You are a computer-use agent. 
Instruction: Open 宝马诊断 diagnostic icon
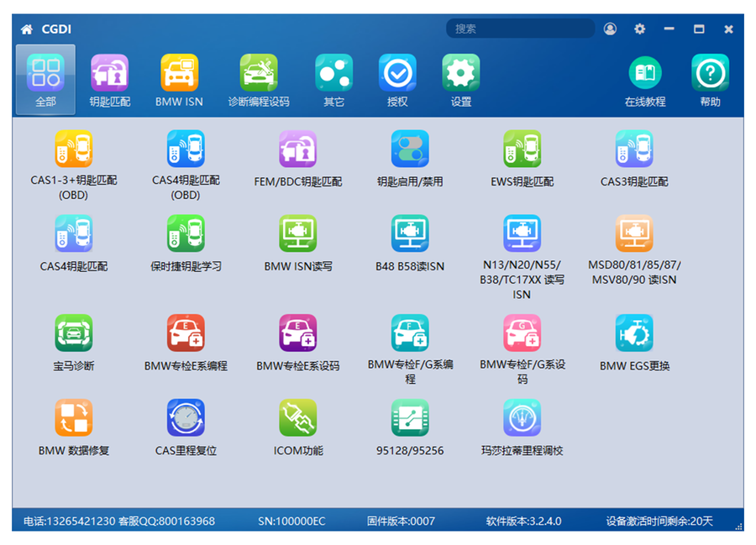pyautogui.click(x=73, y=333)
